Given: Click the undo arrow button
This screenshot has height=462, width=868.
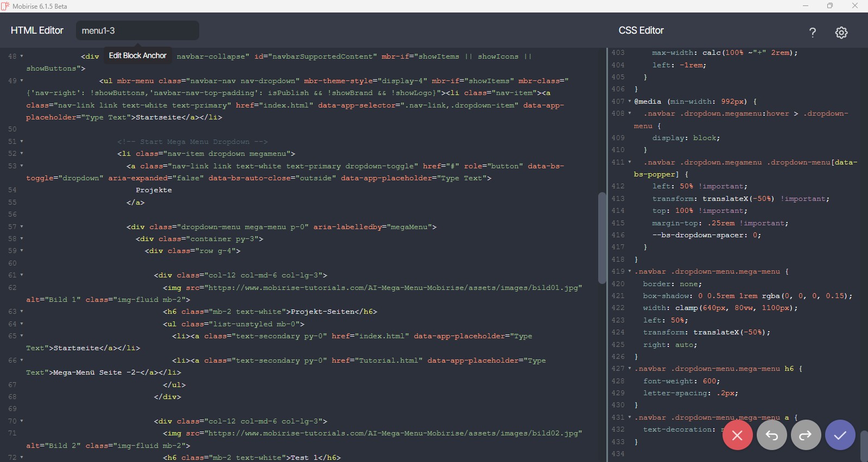Looking at the screenshot, I should point(771,435).
